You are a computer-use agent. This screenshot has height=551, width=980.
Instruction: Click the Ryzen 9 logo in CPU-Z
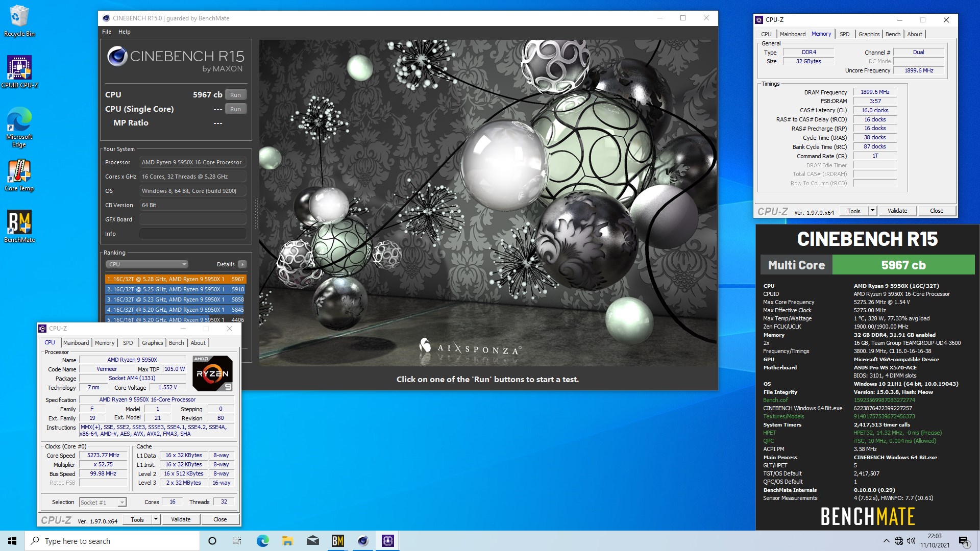click(x=213, y=373)
